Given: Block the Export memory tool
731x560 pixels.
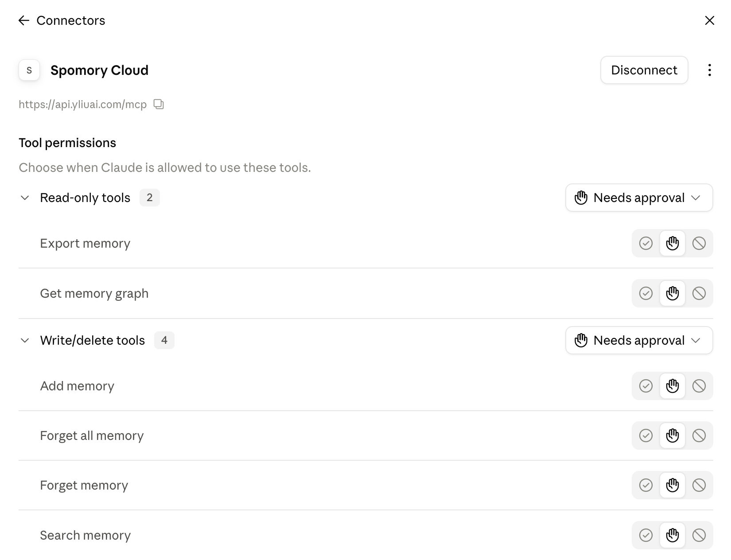Looking at the screenshot, I should (x=699, y=243).
